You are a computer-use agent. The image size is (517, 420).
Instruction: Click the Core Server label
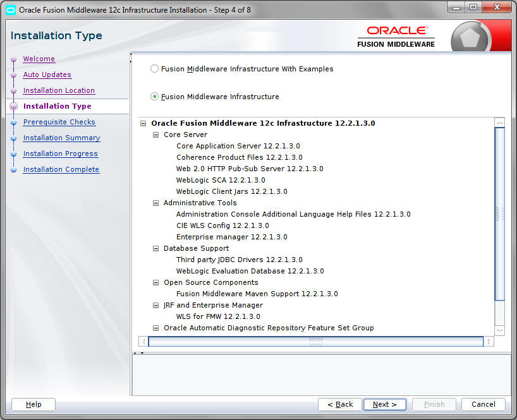186,135
